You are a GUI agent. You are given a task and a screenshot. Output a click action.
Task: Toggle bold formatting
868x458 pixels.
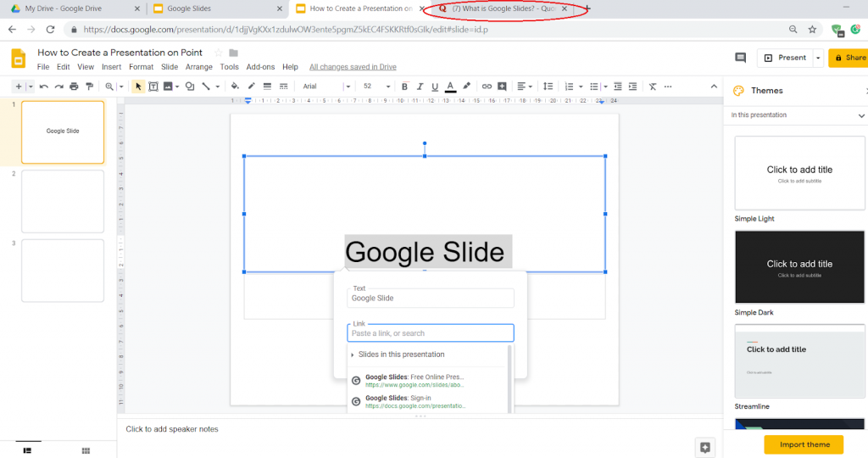405,87
